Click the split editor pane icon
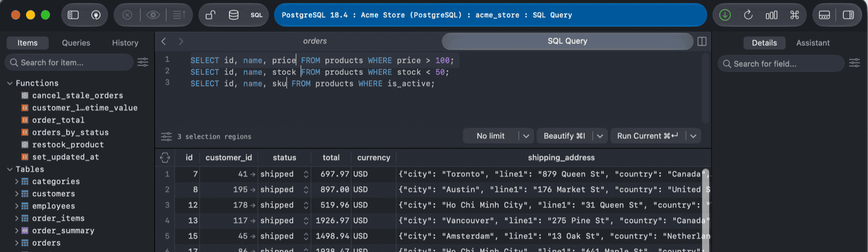The height and width of the screenshot is (252, 868). [x=702, y=41]
